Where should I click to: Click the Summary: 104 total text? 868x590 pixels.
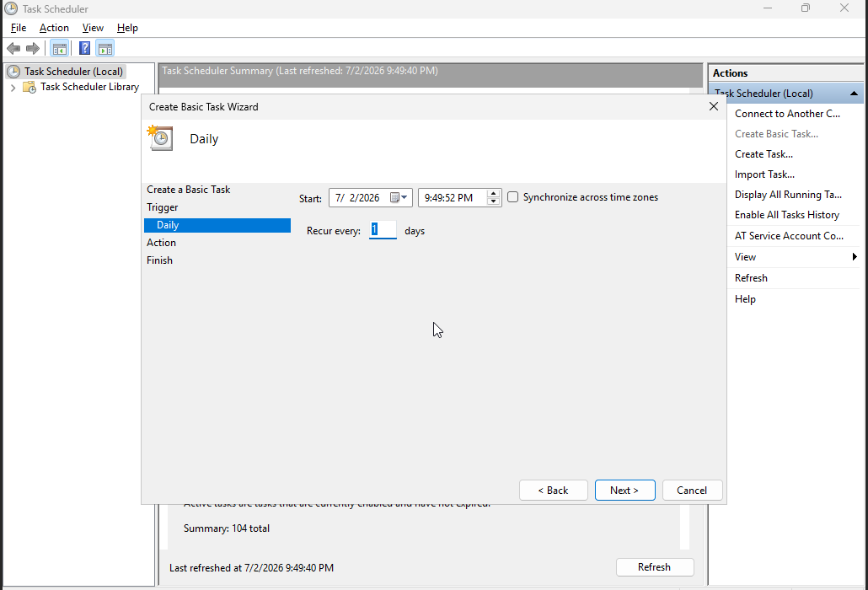coord(227,528)
